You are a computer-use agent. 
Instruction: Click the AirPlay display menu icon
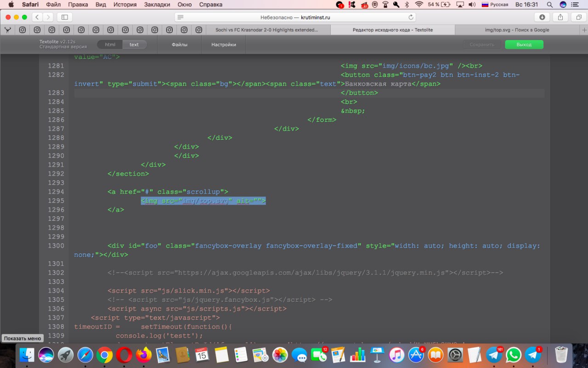coord(460,5)
